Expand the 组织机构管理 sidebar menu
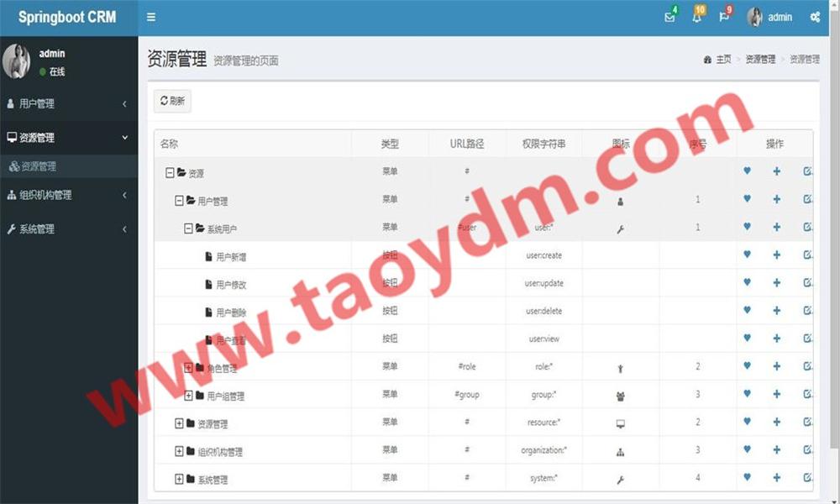The image size is (840, 504). coord(69,195)
